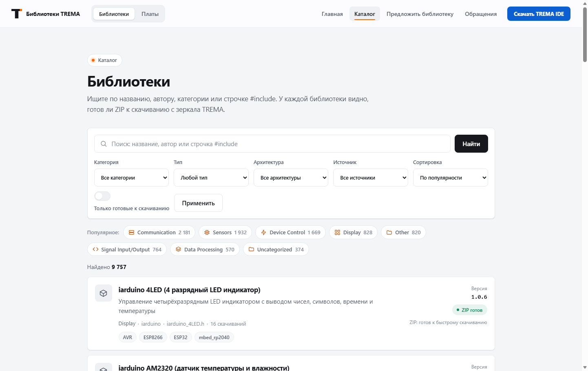The image size is (588, 371).
Task: Click the Sensors category chip
Action: (225, 232)
